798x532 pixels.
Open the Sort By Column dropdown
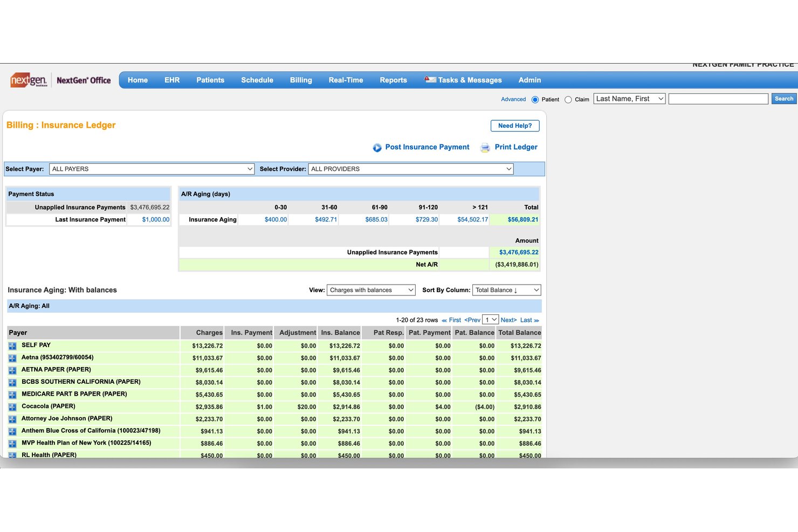(x=506, y=290)
